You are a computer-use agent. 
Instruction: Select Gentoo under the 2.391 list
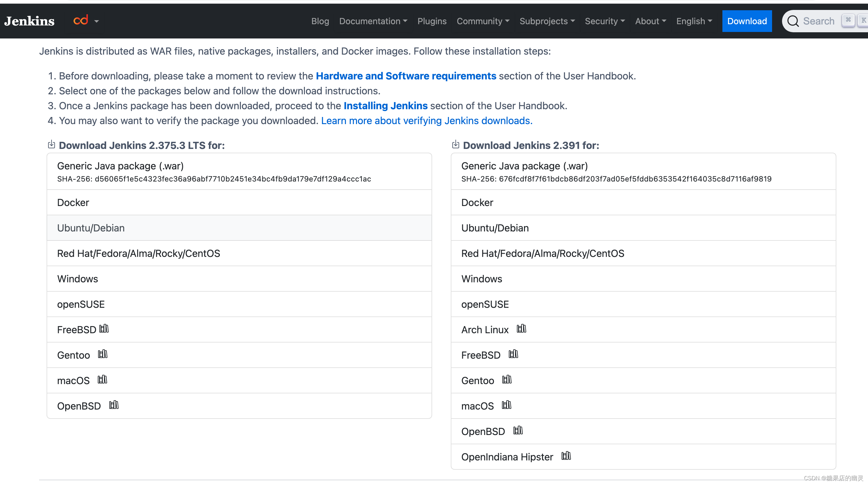[x=643, y=381]
